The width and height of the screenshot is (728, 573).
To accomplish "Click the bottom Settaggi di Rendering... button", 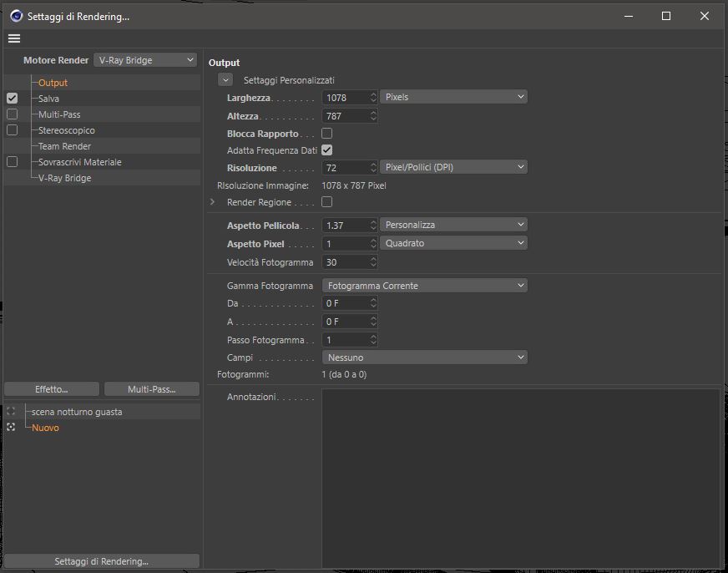I will coord(102,561).
